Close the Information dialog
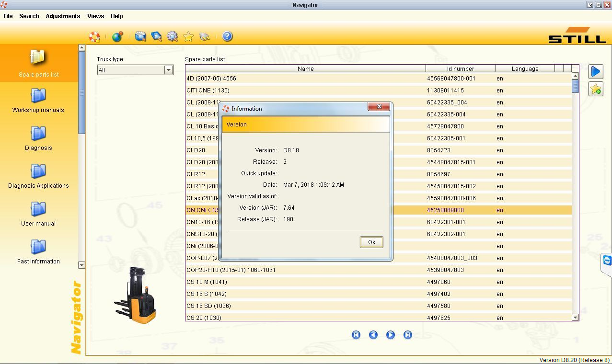Screen dimensions: 612x364 tap(379, 107)
